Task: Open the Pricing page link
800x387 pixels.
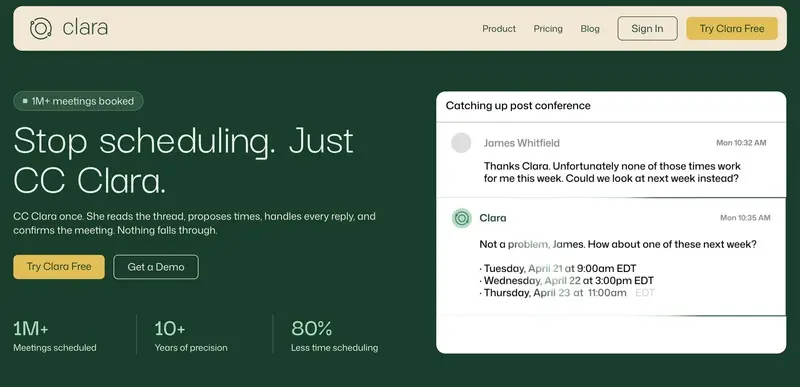Action: tap(548, 29)
